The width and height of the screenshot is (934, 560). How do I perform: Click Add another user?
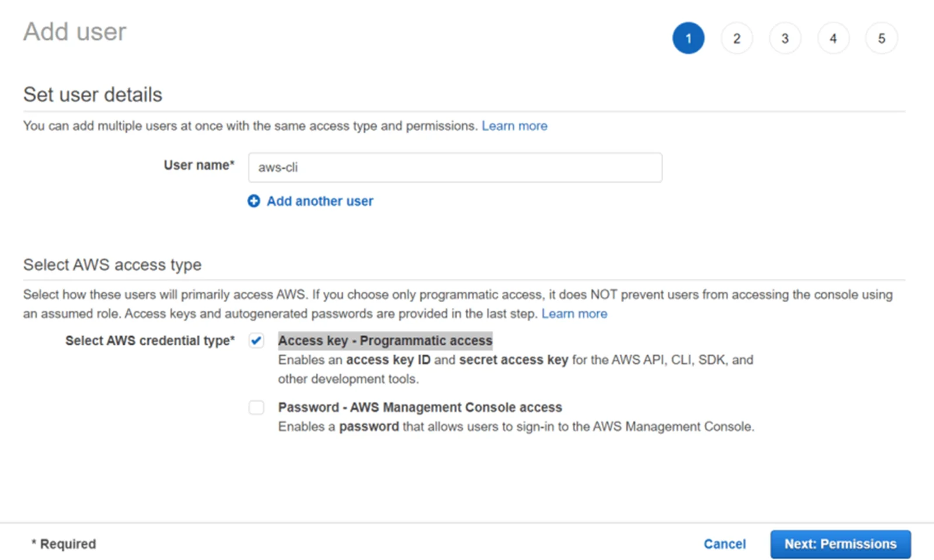[320, 201]
